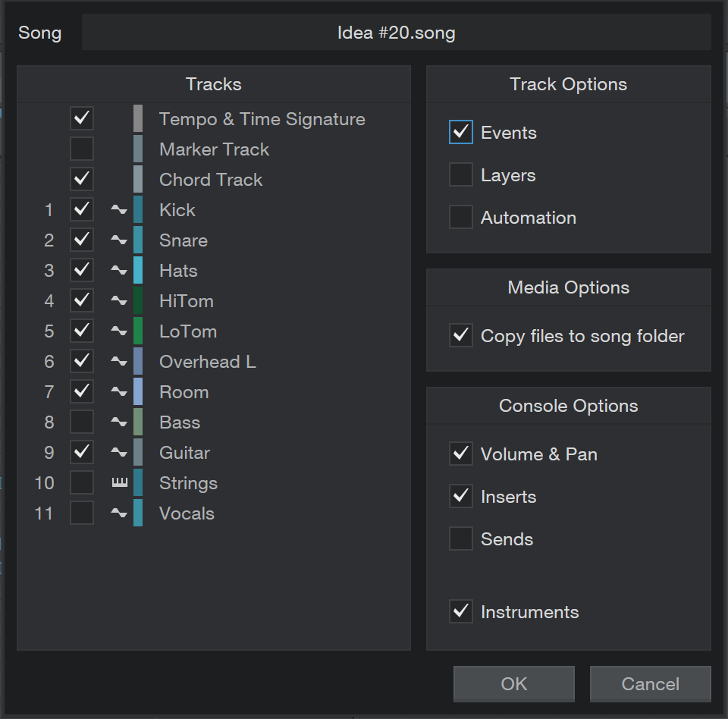
Task: Uncheck the Instruments option
Action: (461, 611)
